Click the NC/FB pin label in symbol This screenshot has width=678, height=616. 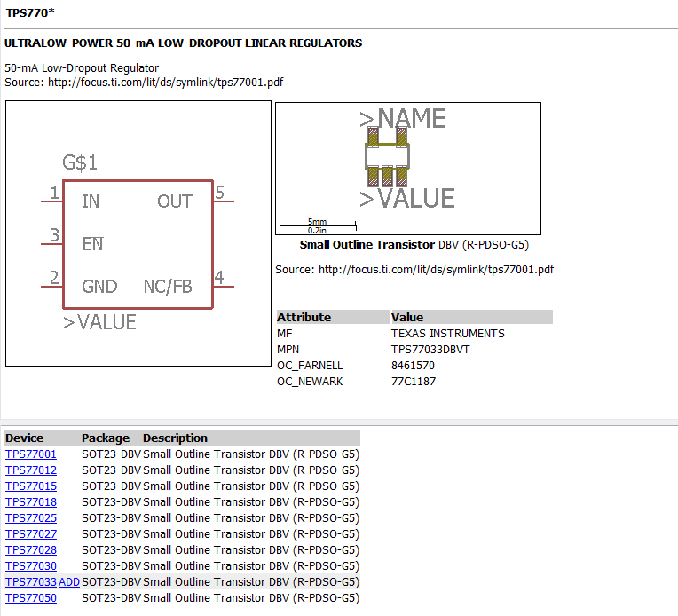pos(168,287)
